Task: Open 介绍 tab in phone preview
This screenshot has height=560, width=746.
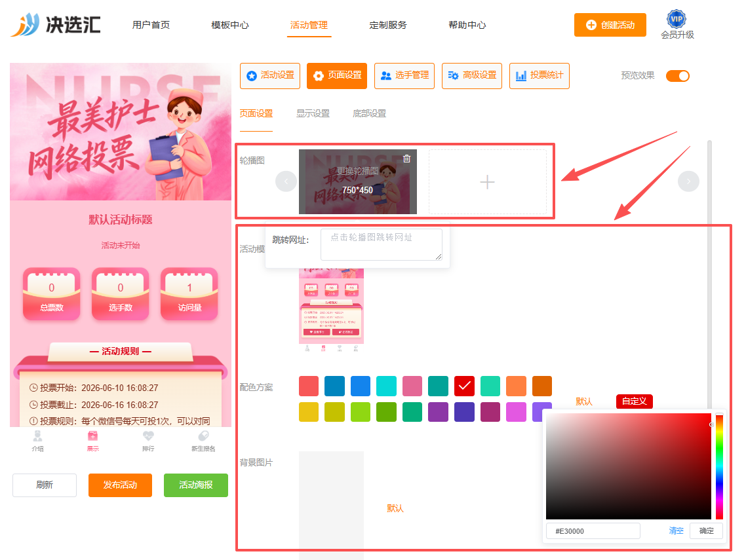Action: point(37,441)
